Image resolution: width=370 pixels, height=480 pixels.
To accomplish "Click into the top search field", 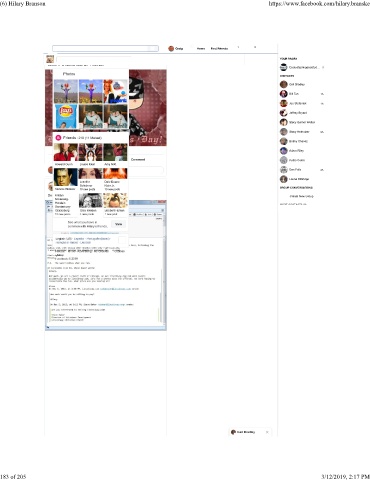I will (x=105, y=49).
